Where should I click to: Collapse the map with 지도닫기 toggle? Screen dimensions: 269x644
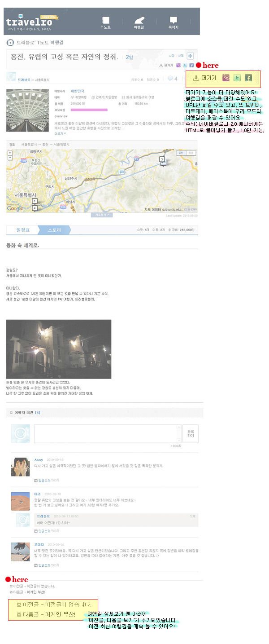103,215
